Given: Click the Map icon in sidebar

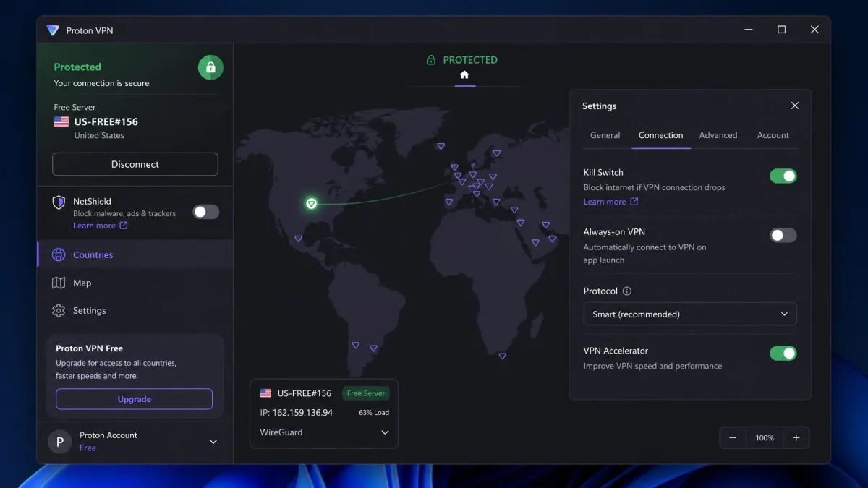Looking at the screenshot, I should (59, 283).
